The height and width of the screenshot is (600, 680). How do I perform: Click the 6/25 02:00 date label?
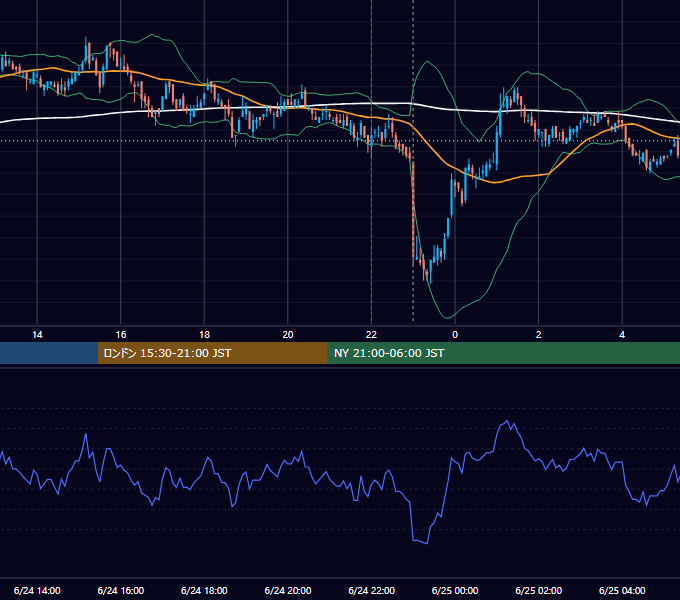(x=539, y=590)
